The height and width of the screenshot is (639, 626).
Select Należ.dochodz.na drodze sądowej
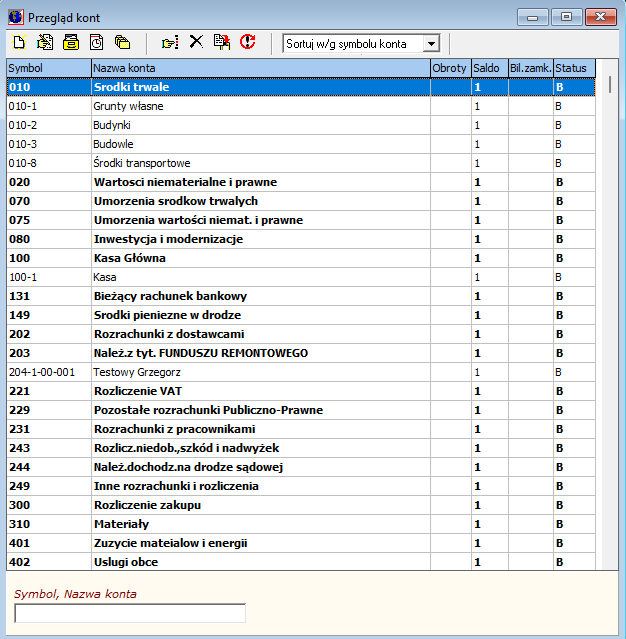(301, 467)
